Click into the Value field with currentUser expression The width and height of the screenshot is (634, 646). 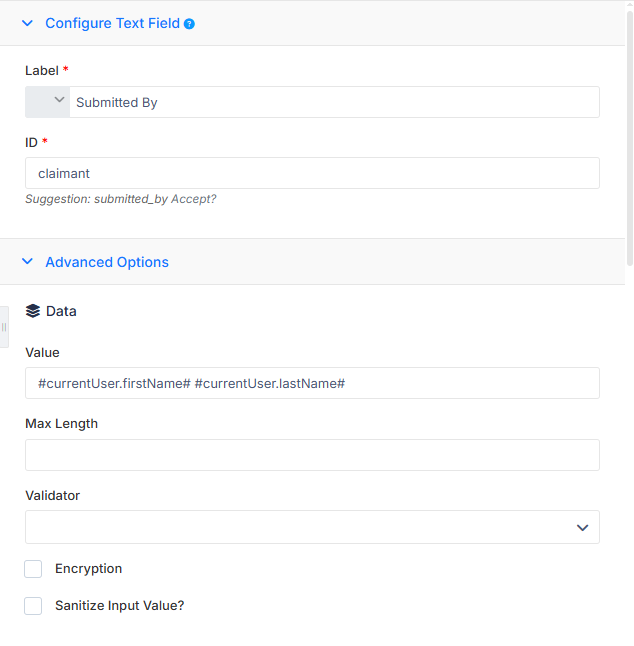click(x=312, y=383)
